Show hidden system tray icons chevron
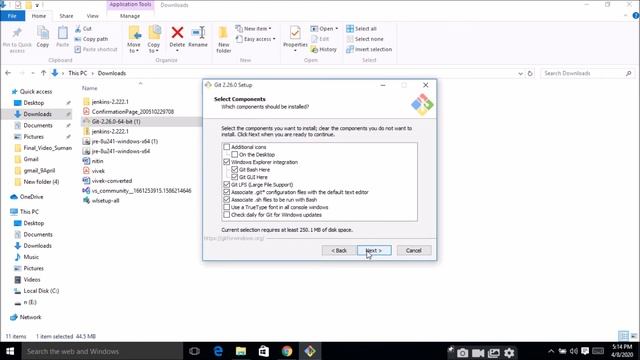Screen dimensions: 640x360 [x=551, y=351]
